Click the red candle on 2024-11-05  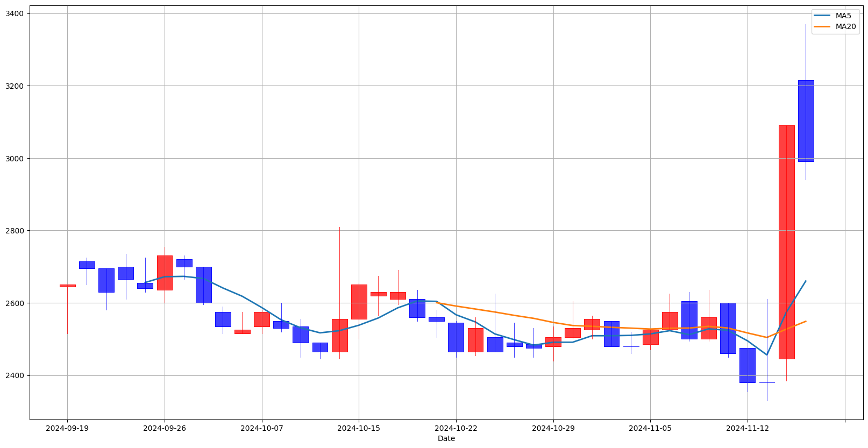coord(650,337)
